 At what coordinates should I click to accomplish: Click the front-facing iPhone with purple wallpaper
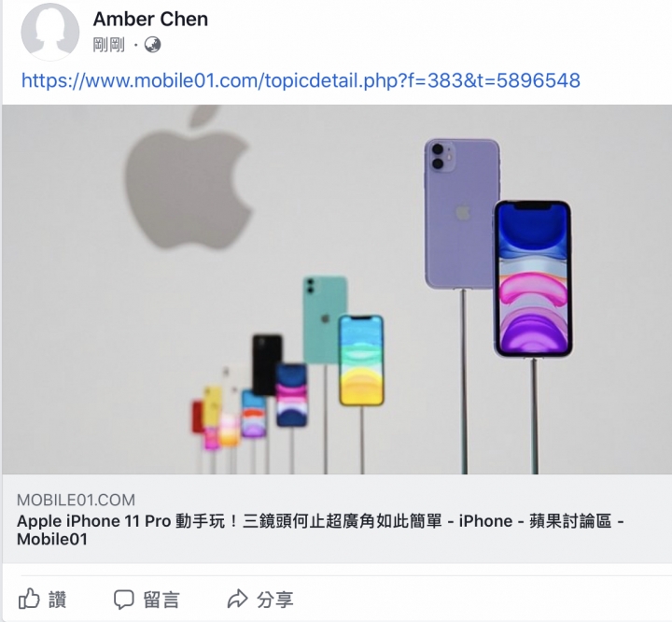point(533,278)
